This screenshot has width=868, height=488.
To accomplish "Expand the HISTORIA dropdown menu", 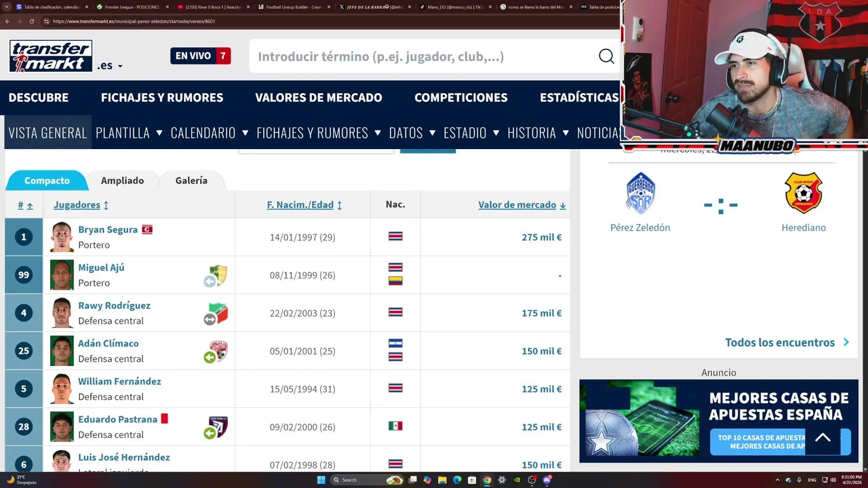I will click(x=566, y=132).
